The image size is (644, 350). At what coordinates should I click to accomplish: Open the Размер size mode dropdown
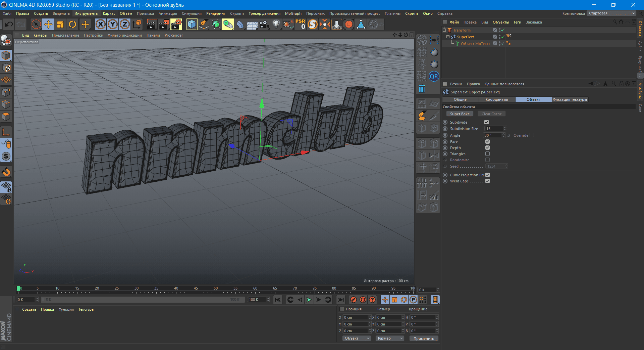point(390,338)
